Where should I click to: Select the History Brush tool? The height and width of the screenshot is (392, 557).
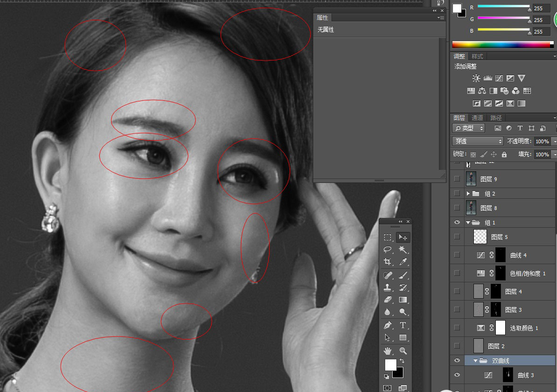pos(403,287)
